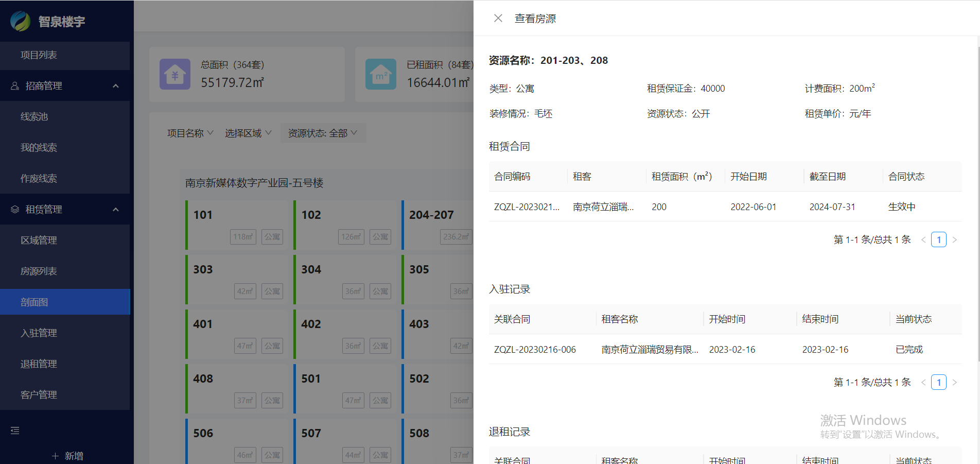Open the 项目名称 dropdown
This screenshot has width=980, height=464.
(190, 133)
